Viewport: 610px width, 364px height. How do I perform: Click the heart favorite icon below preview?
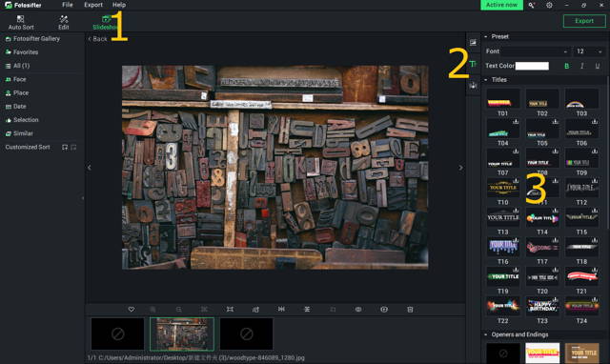(132, 309)
